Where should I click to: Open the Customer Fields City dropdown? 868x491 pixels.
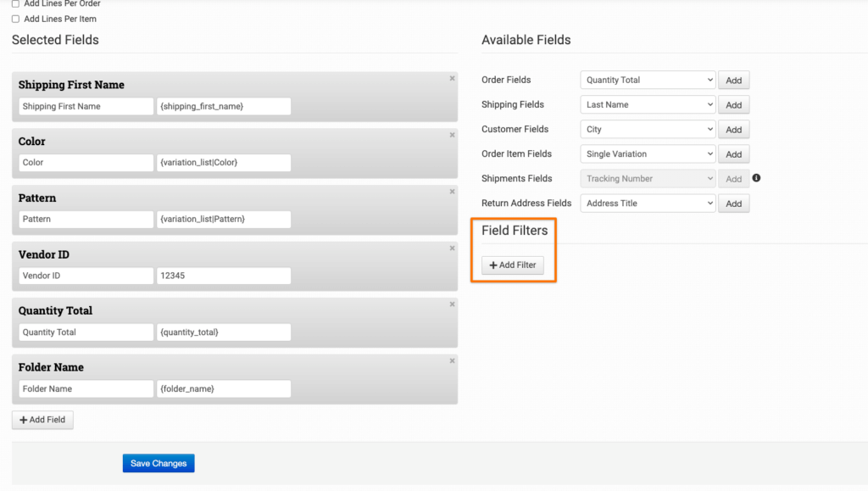coord(648,130)
